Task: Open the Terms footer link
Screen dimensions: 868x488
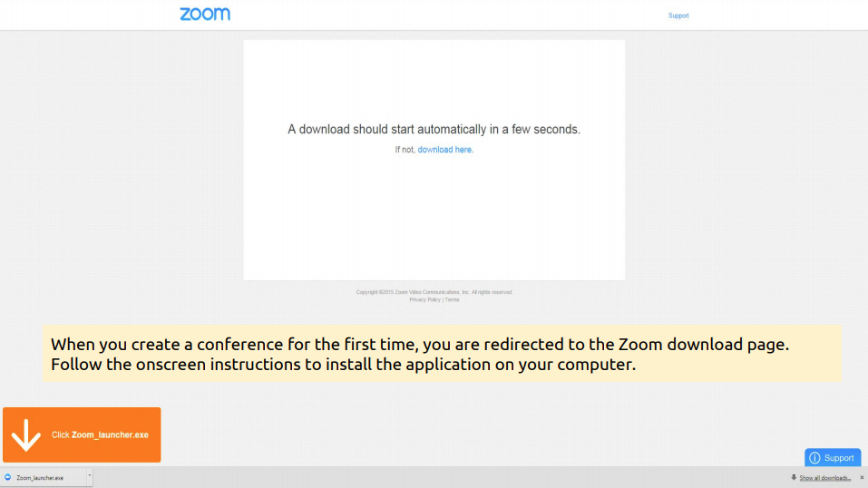Action: 453,299
